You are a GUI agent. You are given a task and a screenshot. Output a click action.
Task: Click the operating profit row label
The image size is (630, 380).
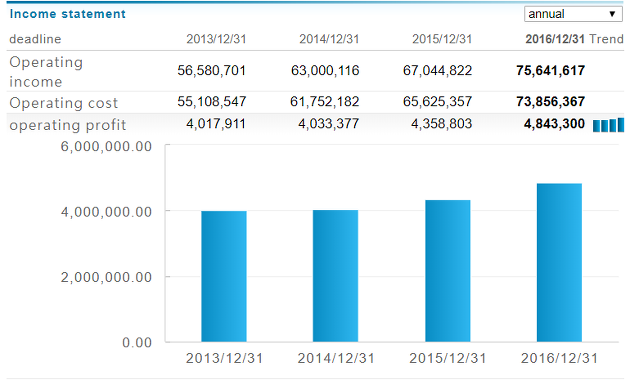coord(68,125)
